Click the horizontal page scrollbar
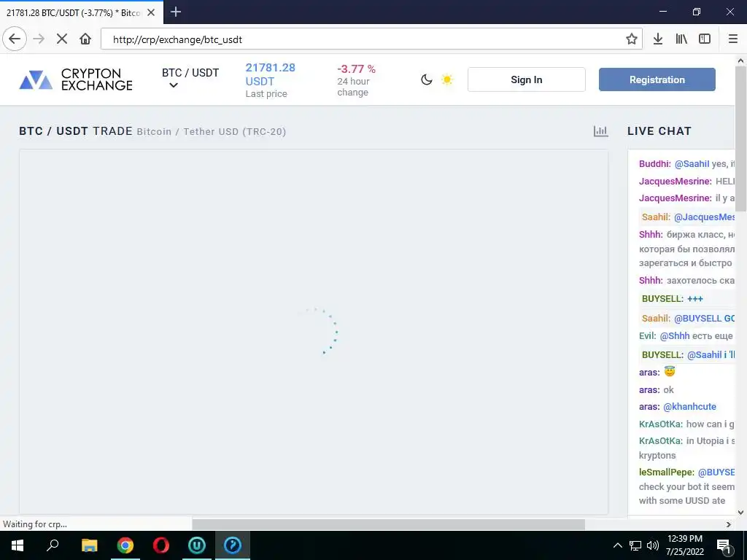 (x=388, y=524)
